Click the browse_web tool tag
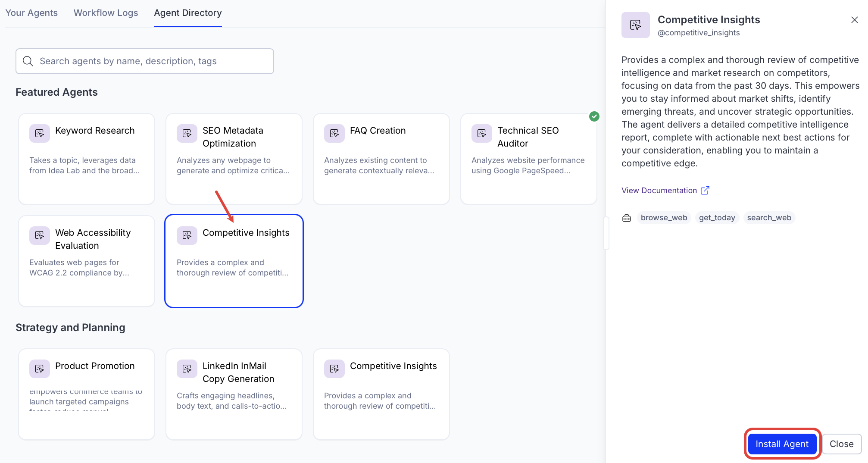 pos(664,218)
